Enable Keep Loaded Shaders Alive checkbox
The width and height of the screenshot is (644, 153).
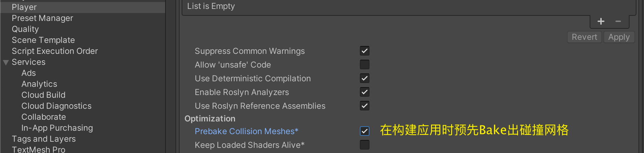(x=365, y=145)
